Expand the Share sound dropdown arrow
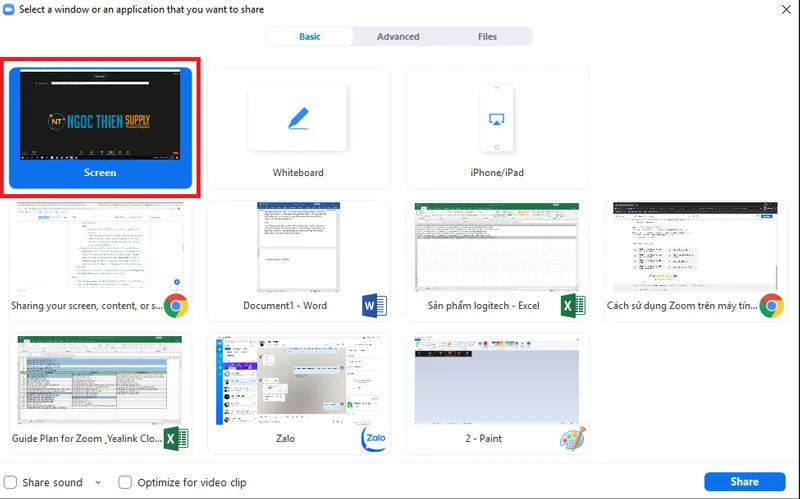The height and width of the screenshot is (499, 800). pyautogui.click(x=98, y=482)
